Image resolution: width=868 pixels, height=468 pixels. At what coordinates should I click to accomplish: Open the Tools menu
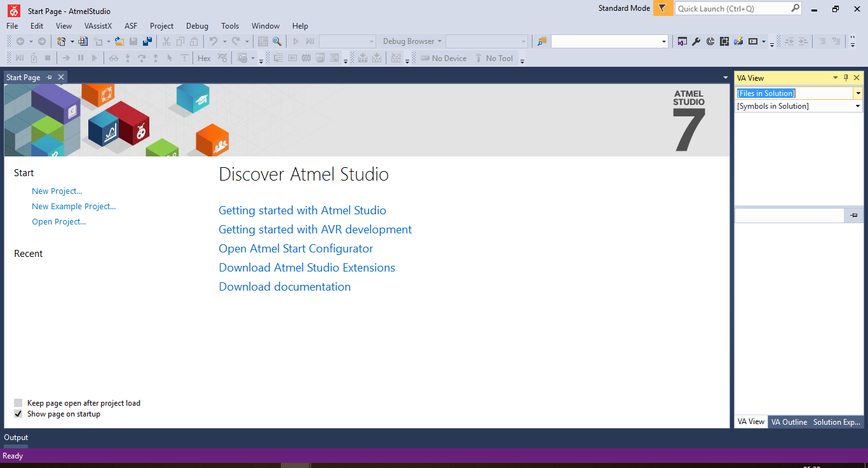pyautogui.click(x=230, y=26)
